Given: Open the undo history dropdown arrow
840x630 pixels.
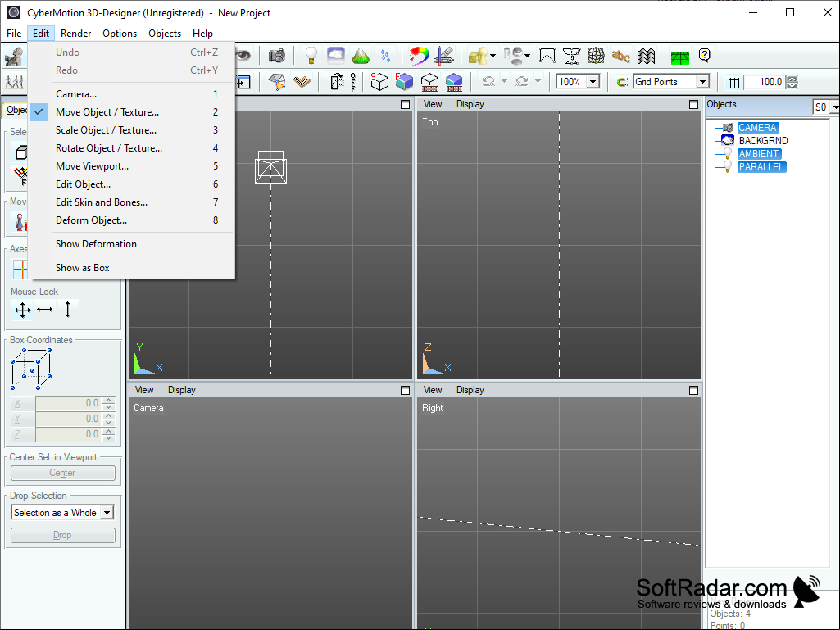Looking at the screenshot, I should point(504,81).
